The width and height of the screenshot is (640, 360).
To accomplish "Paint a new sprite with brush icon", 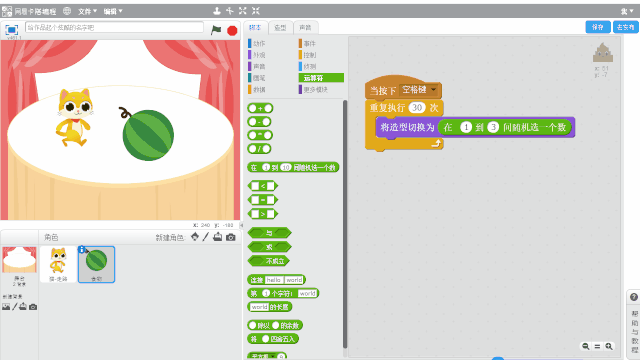I will click(206, 237).
